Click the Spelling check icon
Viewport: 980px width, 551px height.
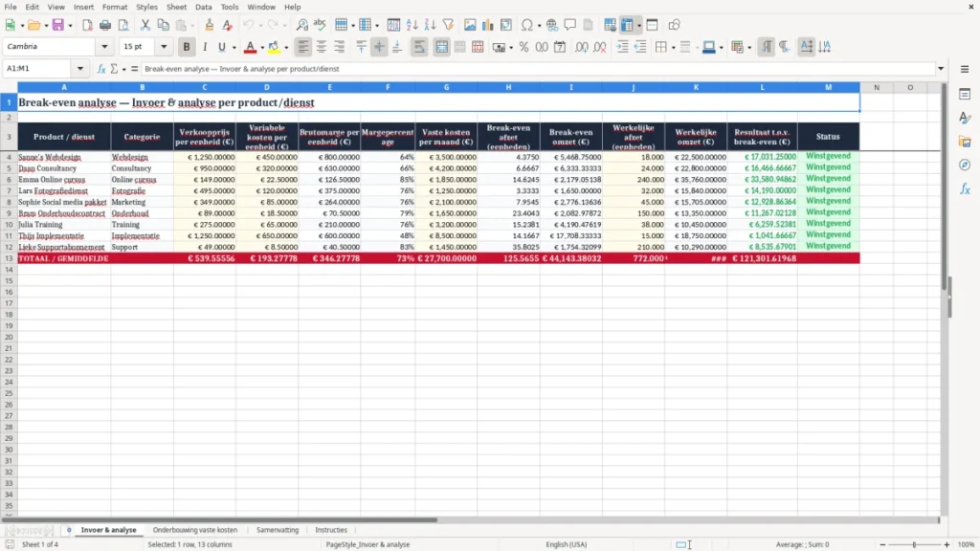320,25
